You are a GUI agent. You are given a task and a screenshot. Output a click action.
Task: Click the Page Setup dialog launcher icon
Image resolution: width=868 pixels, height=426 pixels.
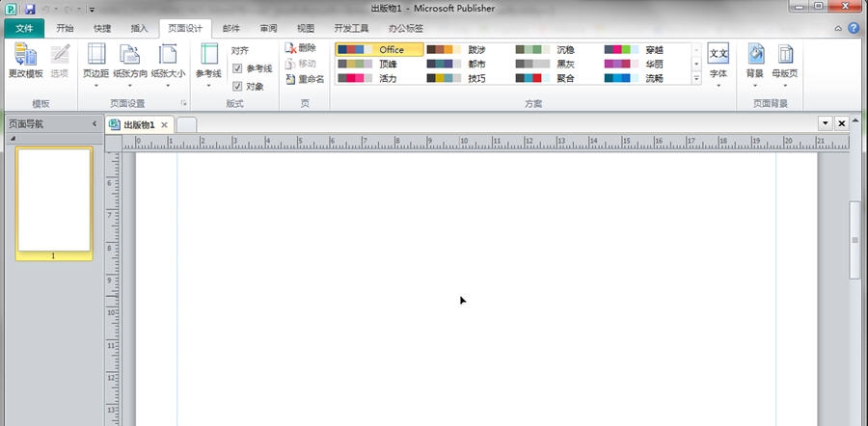pyautogui.click(x=183, y=103)
